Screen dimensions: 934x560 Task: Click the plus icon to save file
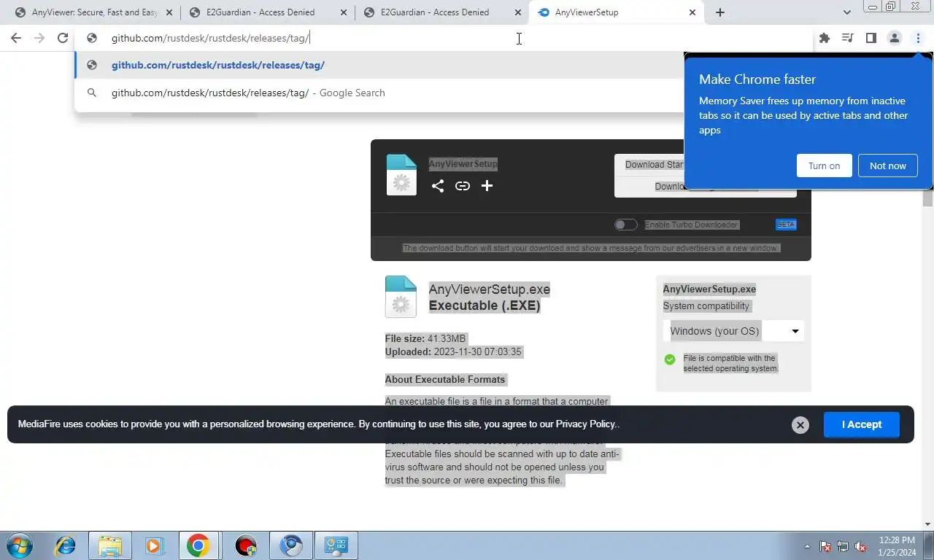tap(487, 186)
